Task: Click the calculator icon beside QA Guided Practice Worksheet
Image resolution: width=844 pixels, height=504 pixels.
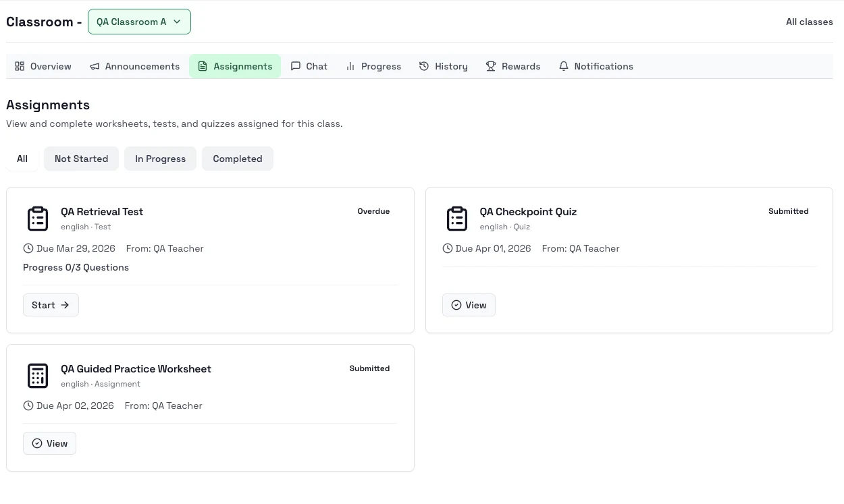Action: tap(38, 376)
